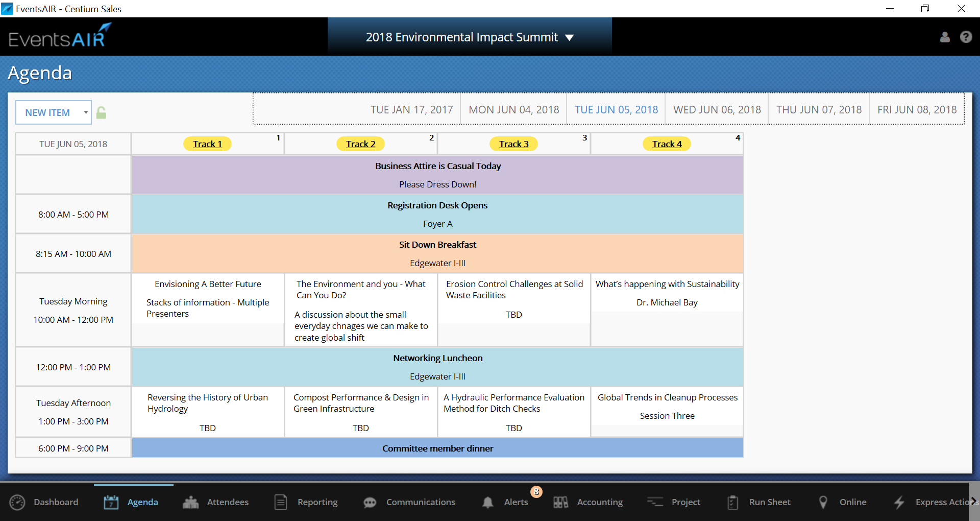The width and height of the screenshot is (980, 521).
Task: Select the Sit Down Breakfast session
Action: click(437, 253)
